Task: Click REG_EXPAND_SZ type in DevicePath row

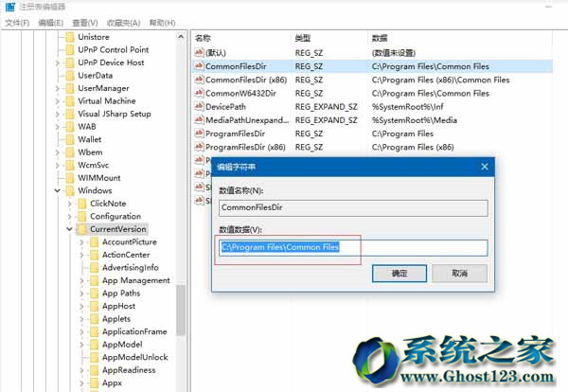Action: coord(327,107)
